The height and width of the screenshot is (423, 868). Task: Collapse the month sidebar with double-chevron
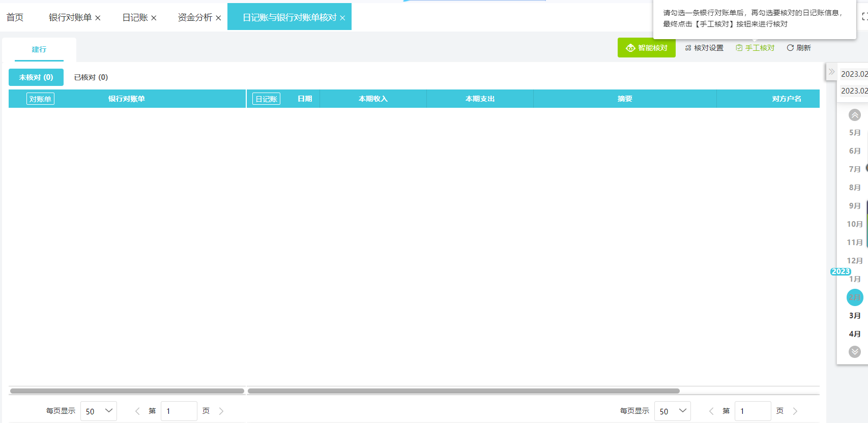coord(831,72)
